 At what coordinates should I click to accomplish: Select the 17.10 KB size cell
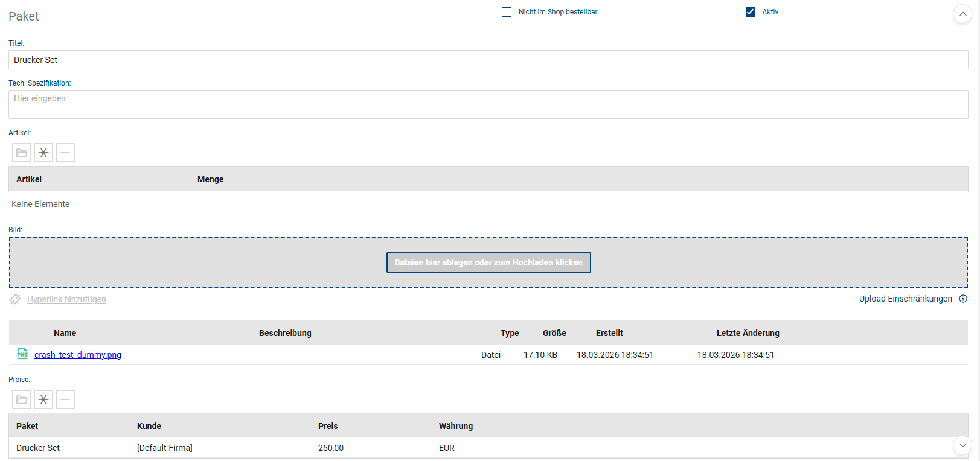point(540,355)
